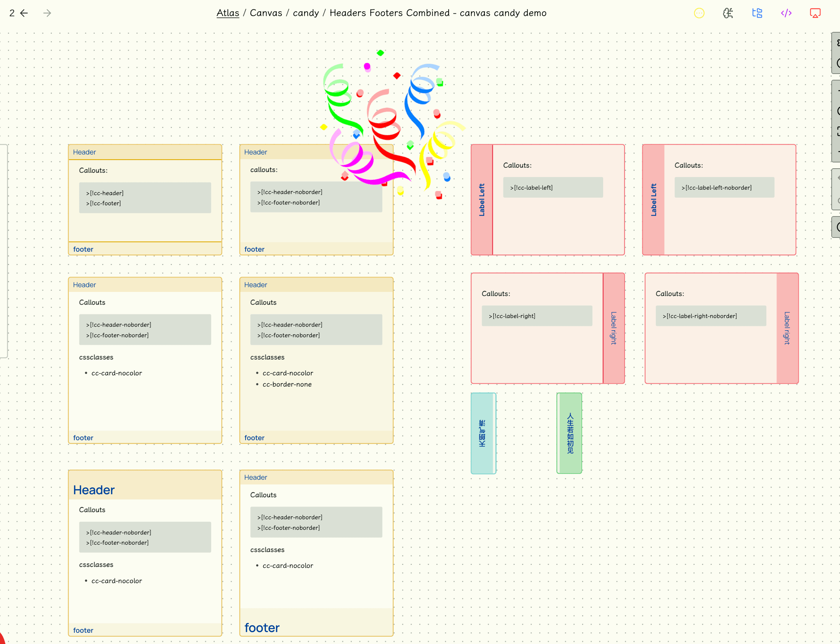The width and height of the screenshot is (840, 644).
Task: Click the yellow more options icon
Action: pos(699,13)
